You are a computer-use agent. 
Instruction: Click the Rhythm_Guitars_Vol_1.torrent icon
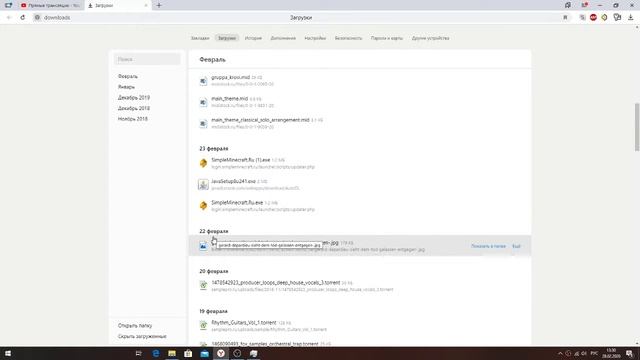203,326
